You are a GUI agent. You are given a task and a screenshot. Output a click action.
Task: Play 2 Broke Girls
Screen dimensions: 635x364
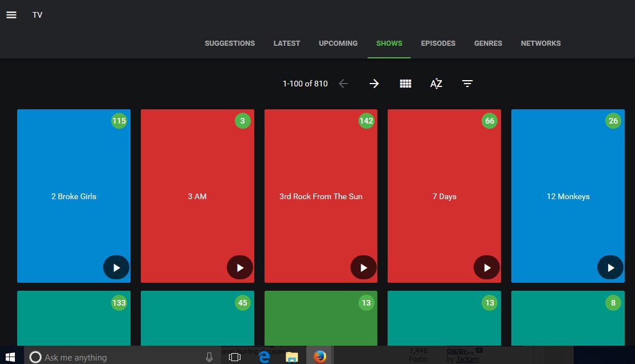tap(116, 267)
